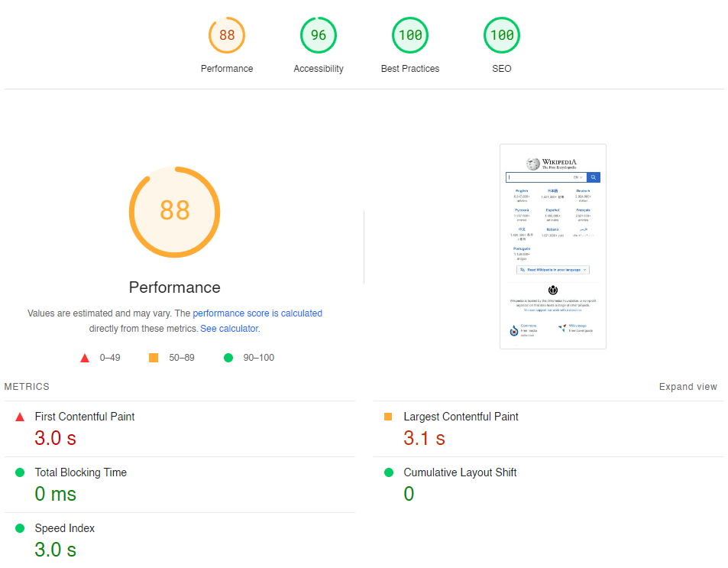Click Speed Index green circle icon

click(20, 528)
